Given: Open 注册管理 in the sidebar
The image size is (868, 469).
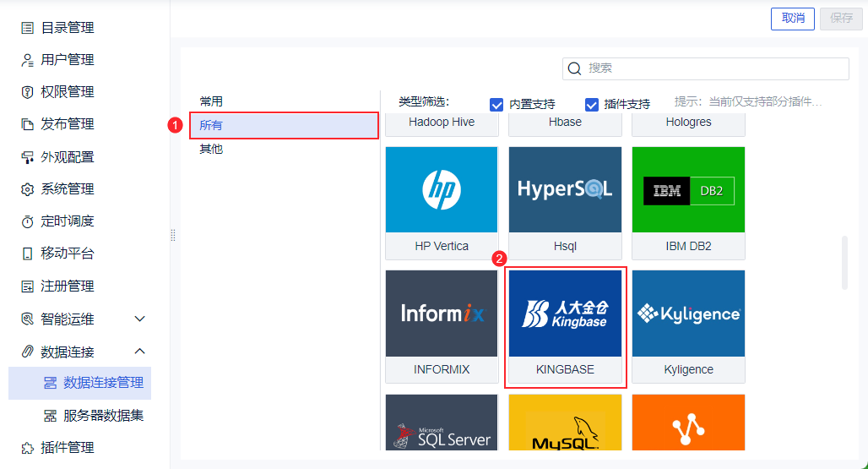Looking at the screenshot, I should (x=68, y=286).
